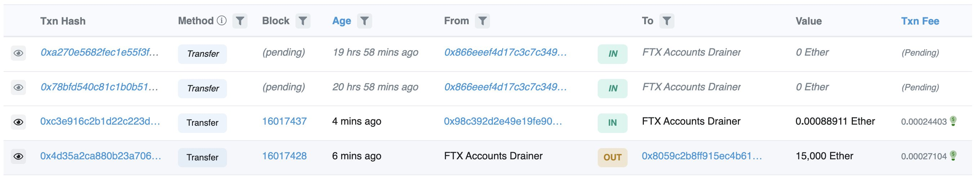Screen dimensions: 980x177
Task: Open transaction hash 0xc3e916c2b1d22c223d
Action: coord(100,121)
